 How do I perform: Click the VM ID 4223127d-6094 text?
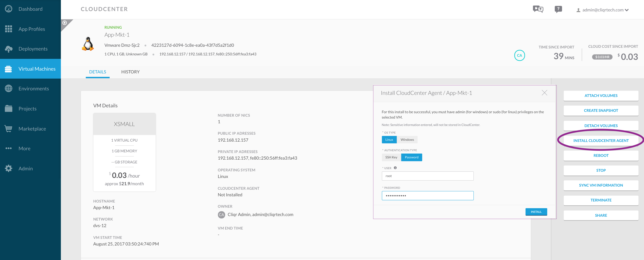pos(192,45)
